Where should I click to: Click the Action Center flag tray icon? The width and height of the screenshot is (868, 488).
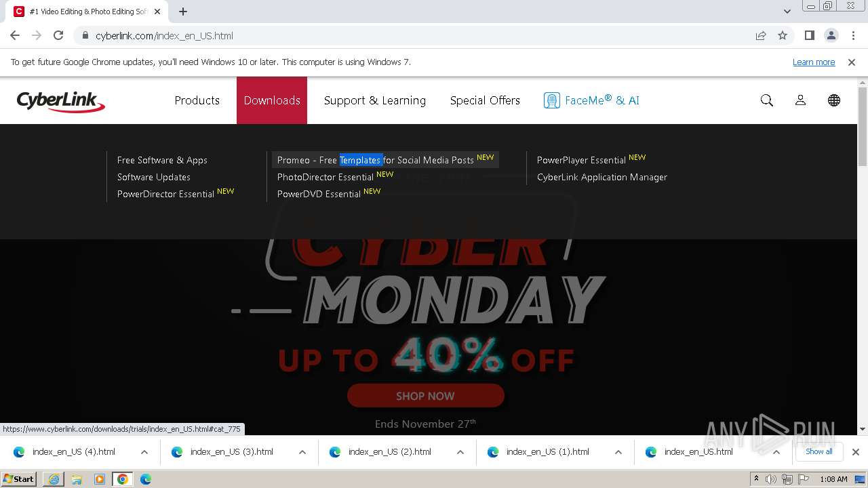click(x=802, y=479)
